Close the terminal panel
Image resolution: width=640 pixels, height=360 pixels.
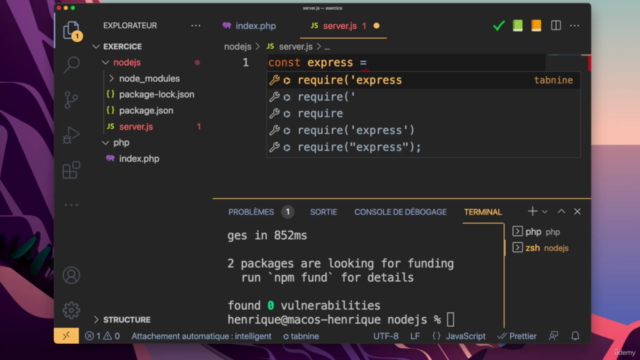tap(577, 211)
